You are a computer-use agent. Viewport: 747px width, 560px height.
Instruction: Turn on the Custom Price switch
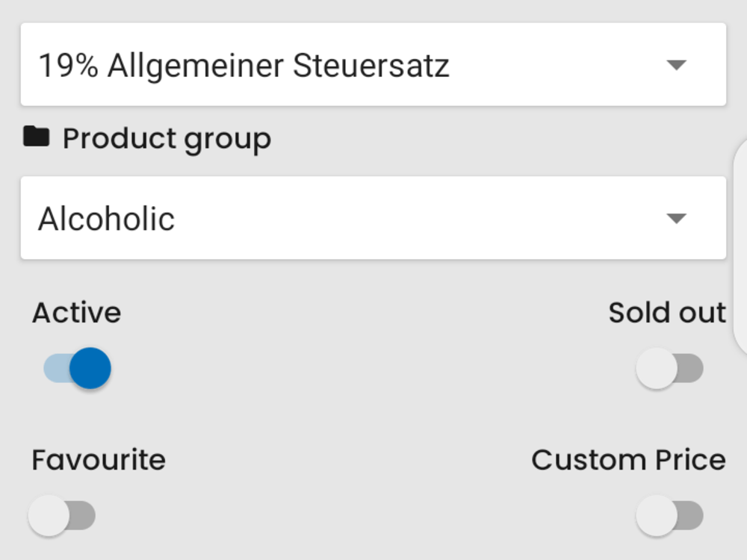670,515
